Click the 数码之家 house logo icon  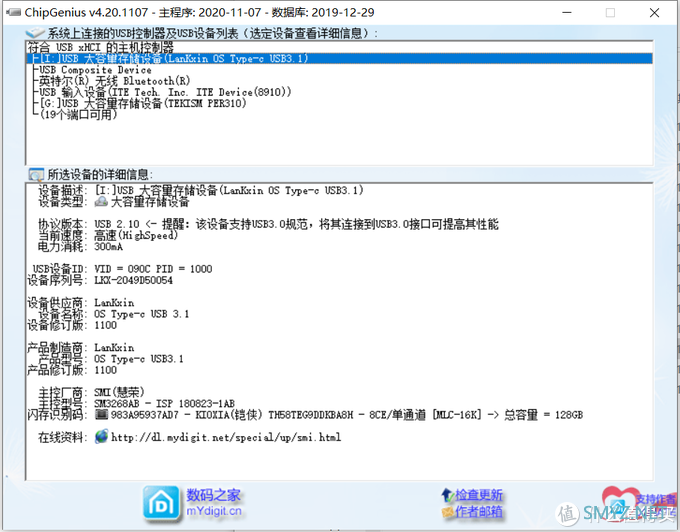coord(161,503)
